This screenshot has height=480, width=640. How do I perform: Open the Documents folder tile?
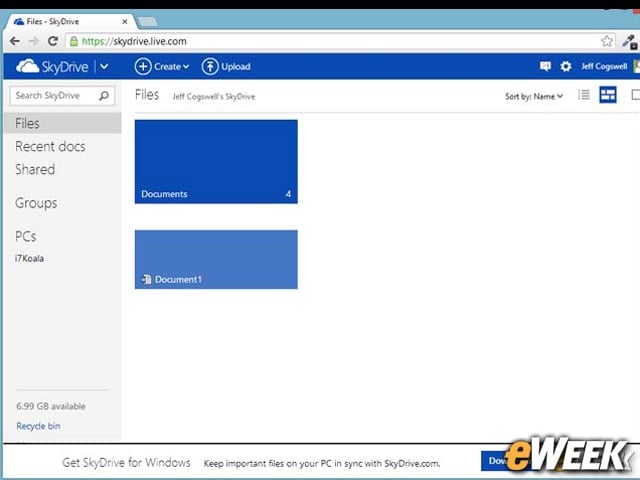pyautogui.click(x=216, y=162)
